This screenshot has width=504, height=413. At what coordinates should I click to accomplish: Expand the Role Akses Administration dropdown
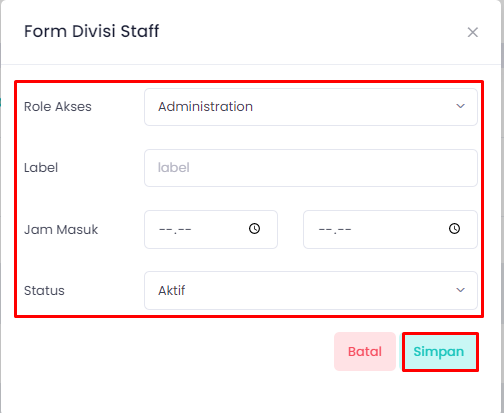pyautogui.click(x=311, y=107)
